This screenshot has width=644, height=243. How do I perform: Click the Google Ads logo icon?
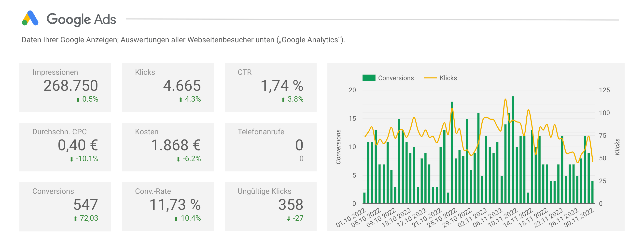click(x=30, y=18)
